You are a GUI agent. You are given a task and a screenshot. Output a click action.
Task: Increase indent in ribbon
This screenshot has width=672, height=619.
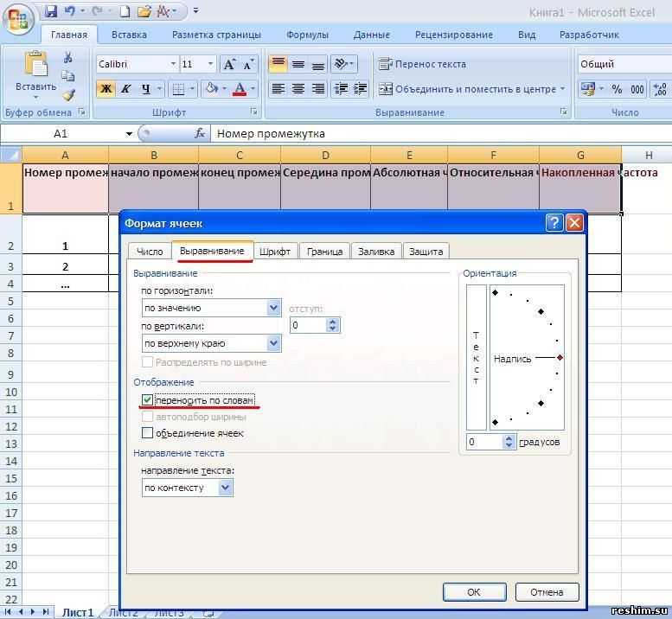[x=361, y=89]
